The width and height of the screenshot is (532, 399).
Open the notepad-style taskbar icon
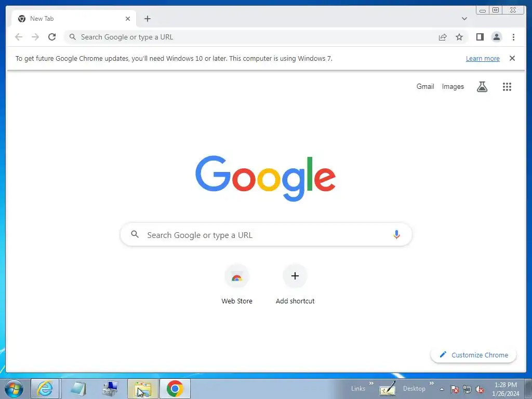78,389
